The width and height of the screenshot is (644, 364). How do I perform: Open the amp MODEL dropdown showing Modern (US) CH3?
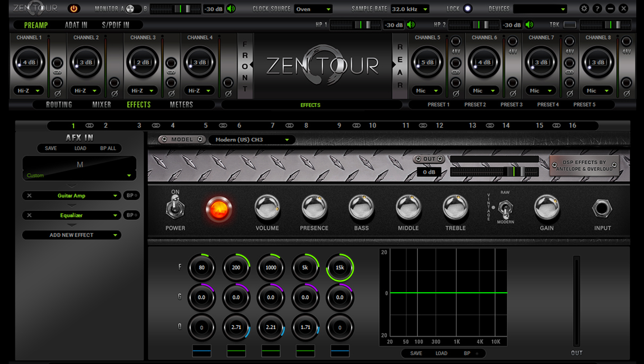point(252,139)
